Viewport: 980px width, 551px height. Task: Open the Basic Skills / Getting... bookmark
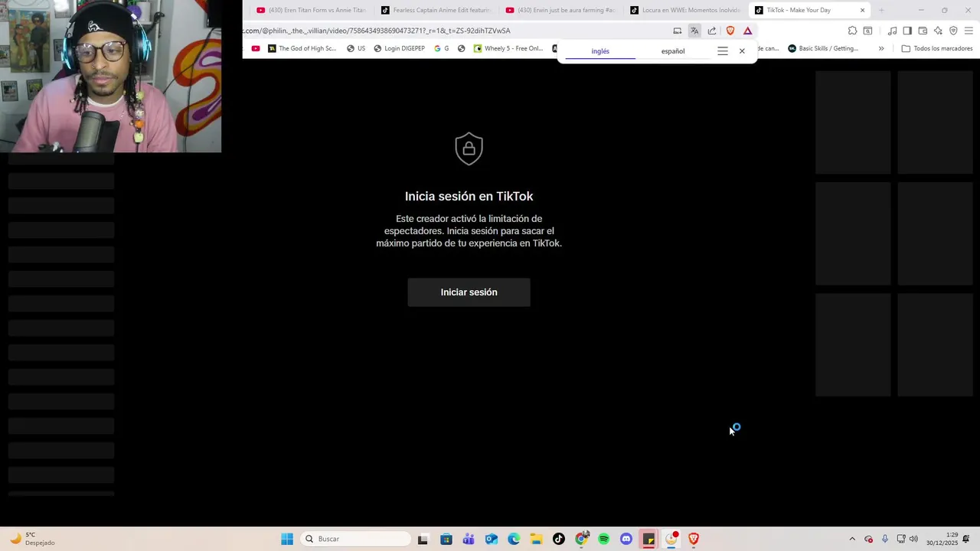(x=824, y=48)
